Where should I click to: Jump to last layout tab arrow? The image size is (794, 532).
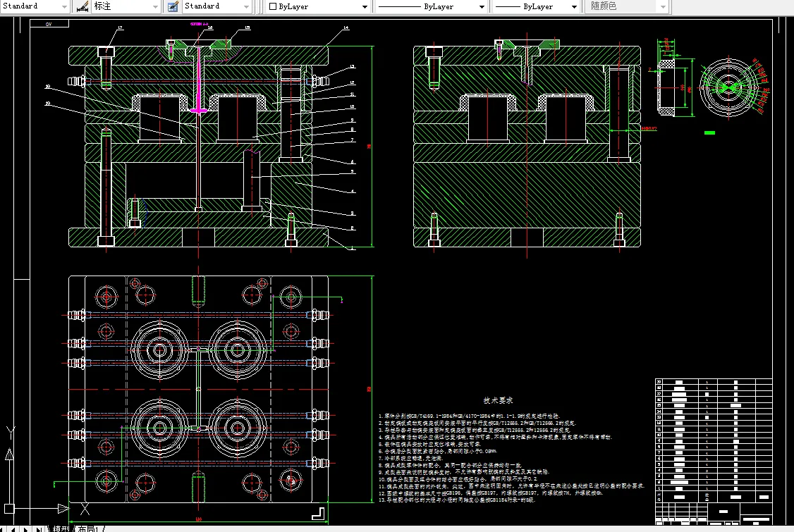(x=39, y=529)
